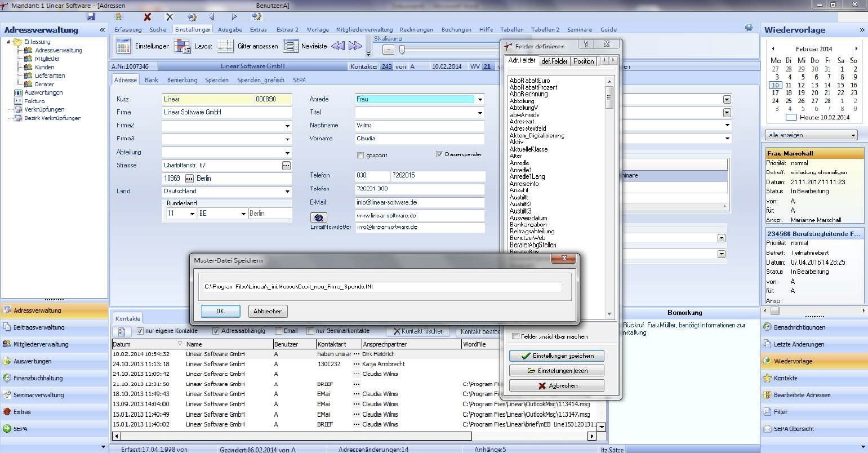The height and width of the screenshot is (453, 868).
Task: Toggle the 'nur eigene Kontakte' checkbox
Action: (140, 331)
